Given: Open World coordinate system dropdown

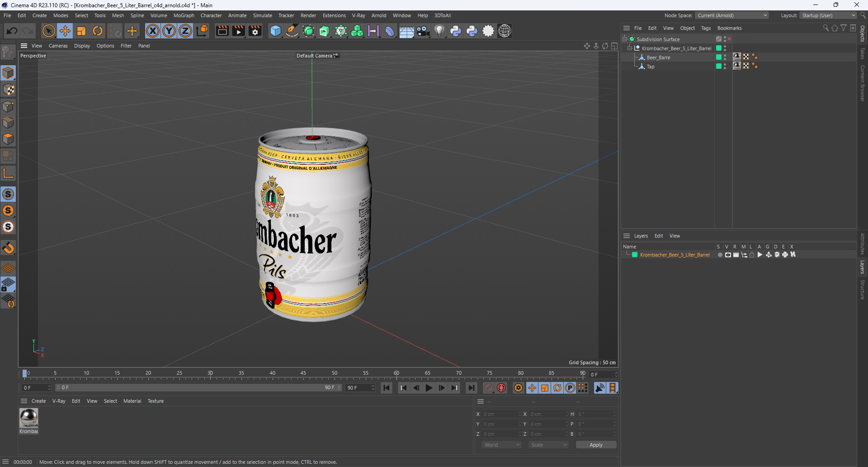Looking at the screenshot, I should pos(502,445).
